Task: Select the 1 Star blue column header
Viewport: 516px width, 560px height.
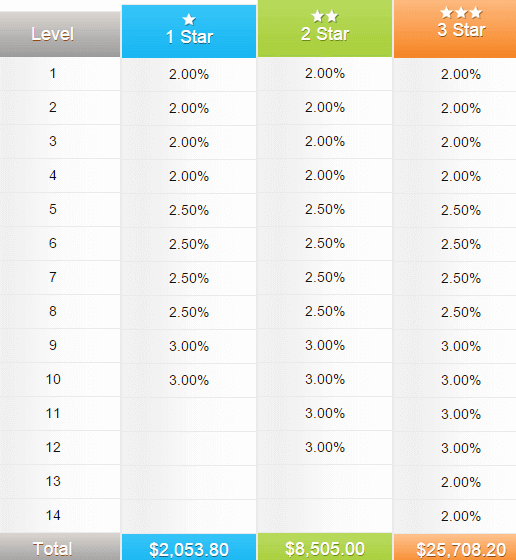Action: [189, 31]
